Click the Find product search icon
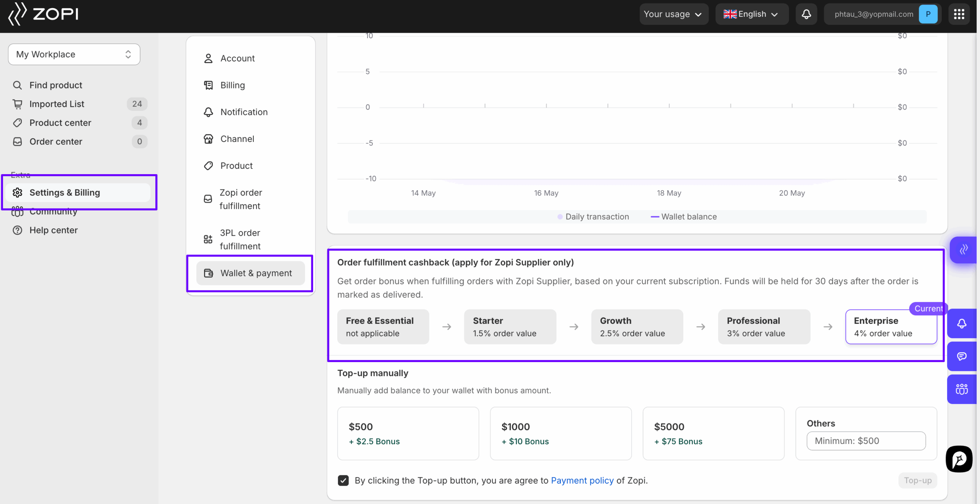980x504 pixels. coord(17,85)
